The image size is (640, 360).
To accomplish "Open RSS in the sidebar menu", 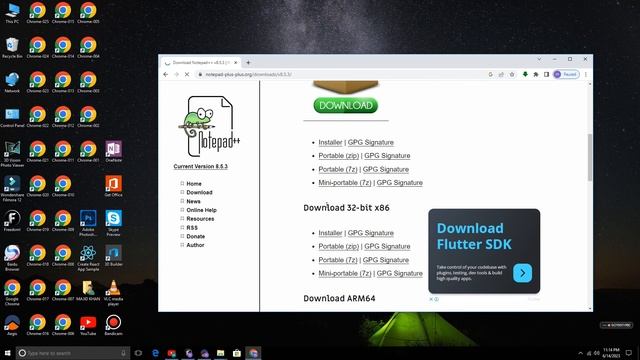I will point(192,228).
